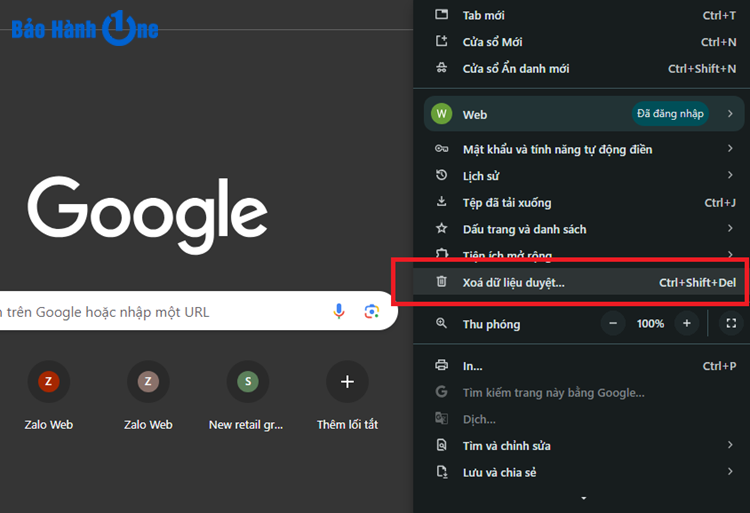Expand the Tìm và chỉnh sửa arrow

point(730,445)
